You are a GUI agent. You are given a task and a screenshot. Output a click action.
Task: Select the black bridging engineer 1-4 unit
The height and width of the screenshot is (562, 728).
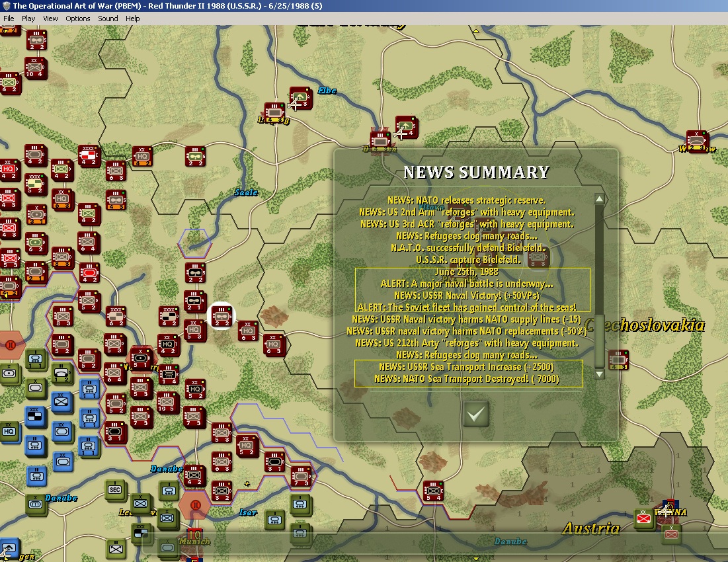[169, 375]
